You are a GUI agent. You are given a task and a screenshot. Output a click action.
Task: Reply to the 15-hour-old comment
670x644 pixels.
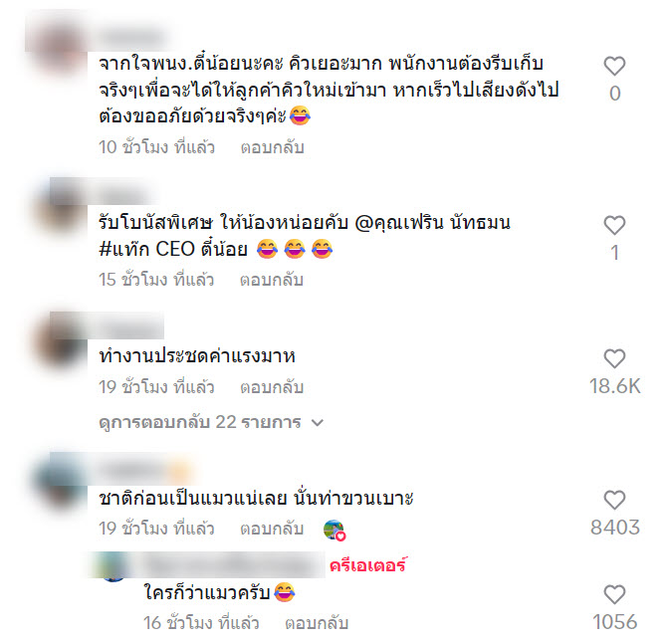(272, 280)
